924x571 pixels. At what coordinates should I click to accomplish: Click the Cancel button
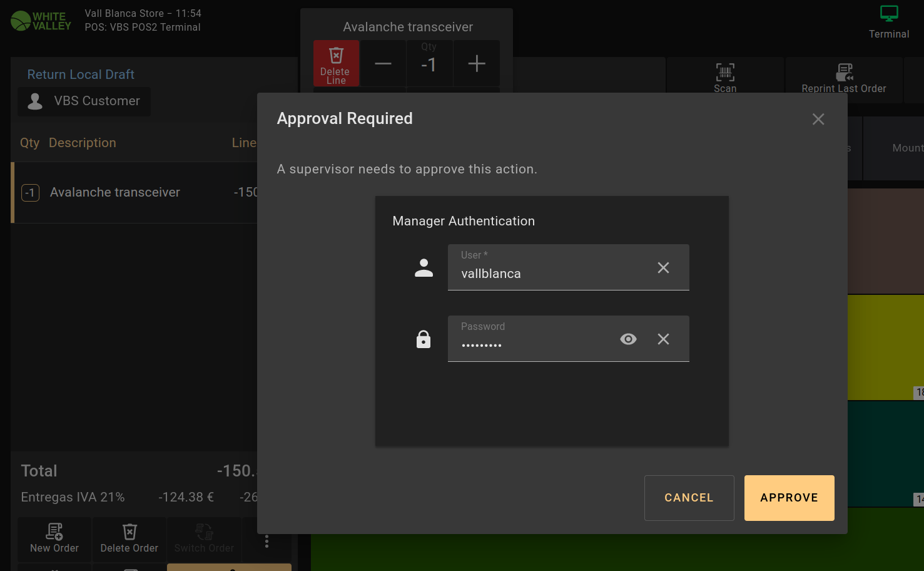click(689, 498)
